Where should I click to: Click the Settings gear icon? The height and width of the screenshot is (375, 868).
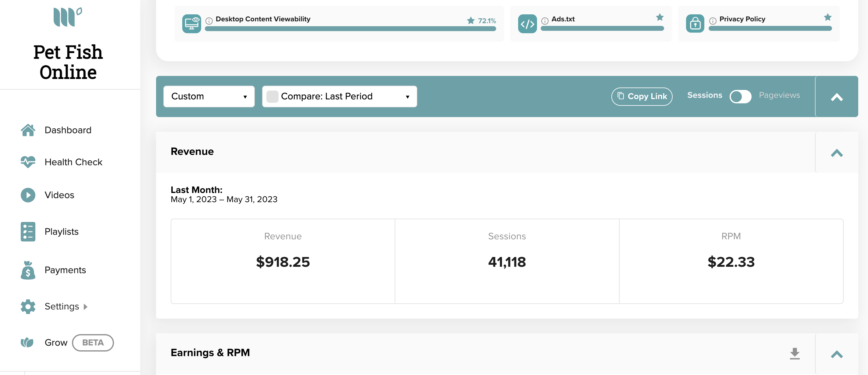28,307
